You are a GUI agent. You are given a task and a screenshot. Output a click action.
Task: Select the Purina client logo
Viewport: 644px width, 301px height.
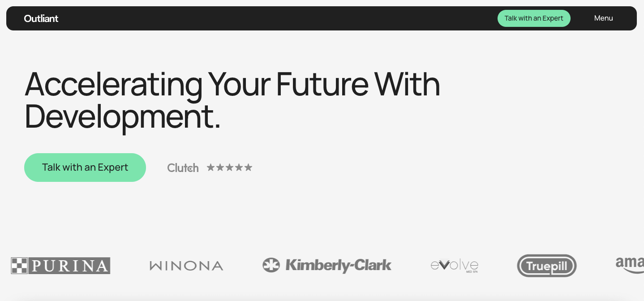point(60,266)
